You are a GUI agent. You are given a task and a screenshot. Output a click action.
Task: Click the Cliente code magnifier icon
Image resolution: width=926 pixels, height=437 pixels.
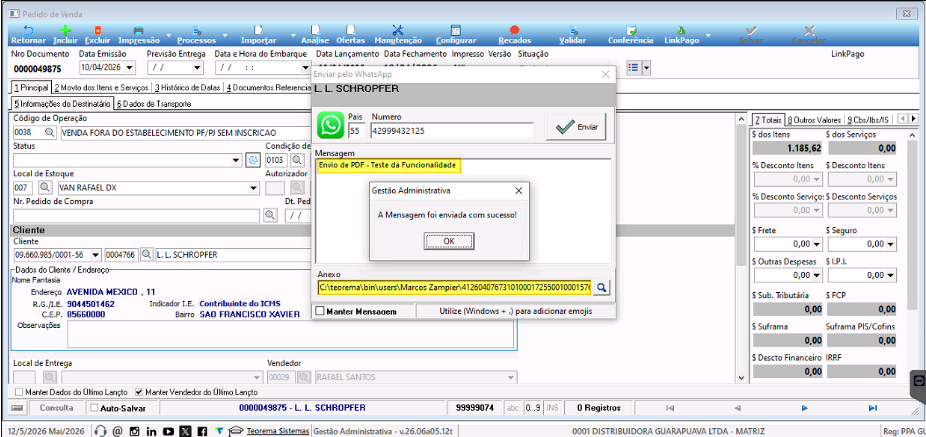(x=146, y=255)
